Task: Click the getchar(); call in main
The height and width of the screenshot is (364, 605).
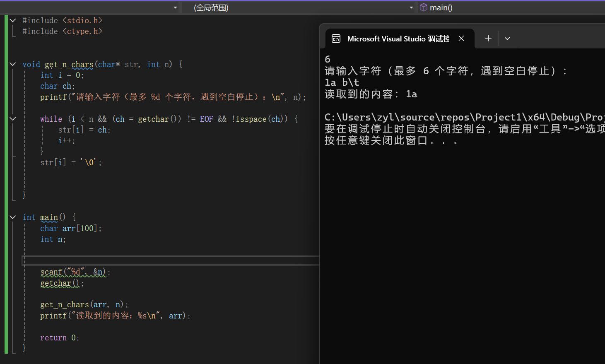Action: 62,283
